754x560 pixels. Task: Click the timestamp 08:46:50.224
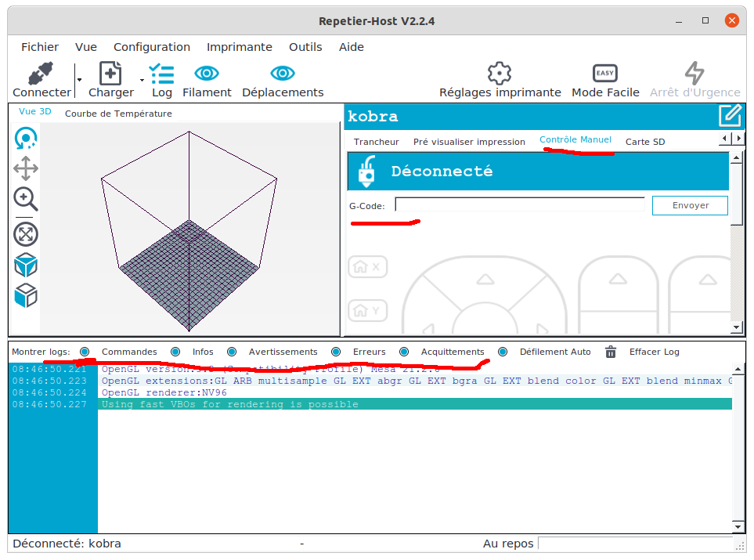click(x=49, y=392)
